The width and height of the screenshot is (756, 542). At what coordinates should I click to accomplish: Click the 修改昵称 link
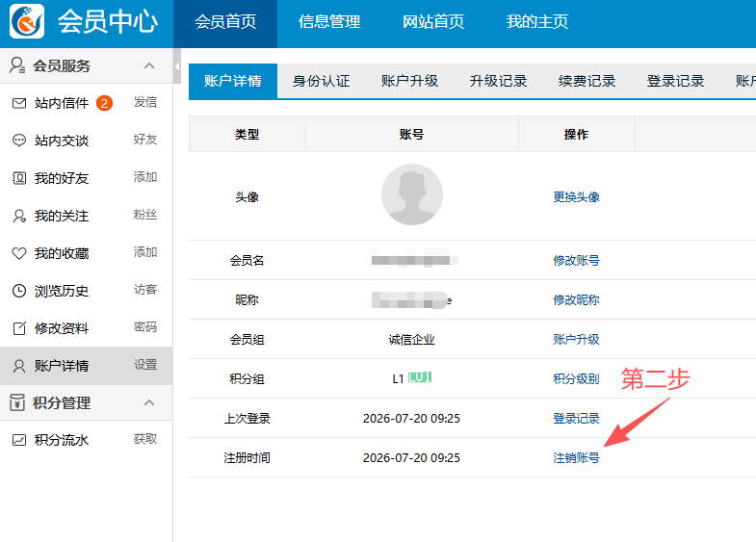[x=576, y=300]
